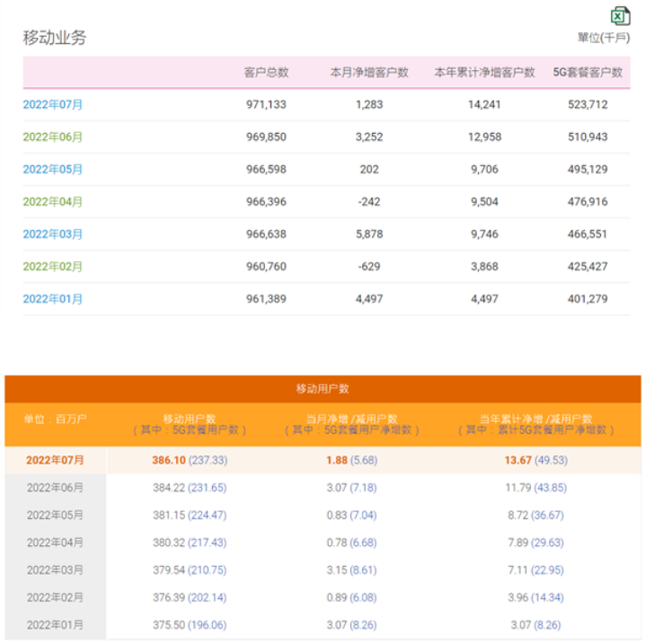
Task: Select value 11.79 (43.85)
Action: point(536,488)
